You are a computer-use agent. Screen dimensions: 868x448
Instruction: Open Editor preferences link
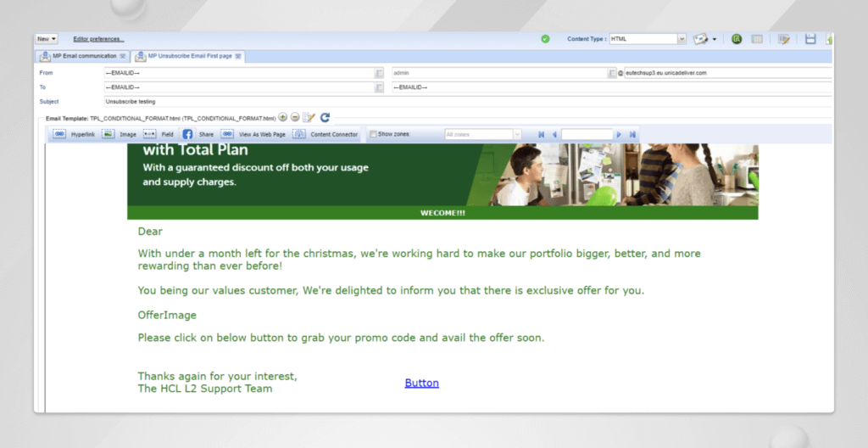point(98,39)
